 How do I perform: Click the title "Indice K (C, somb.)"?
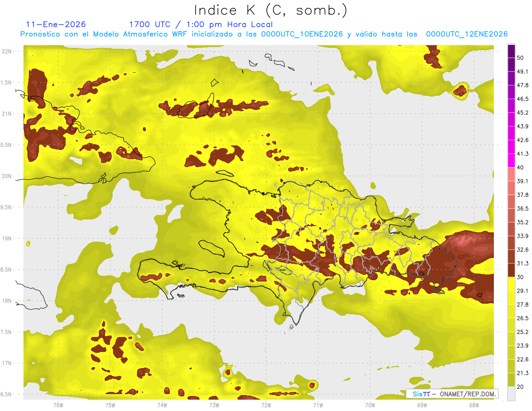pos(270,11)
